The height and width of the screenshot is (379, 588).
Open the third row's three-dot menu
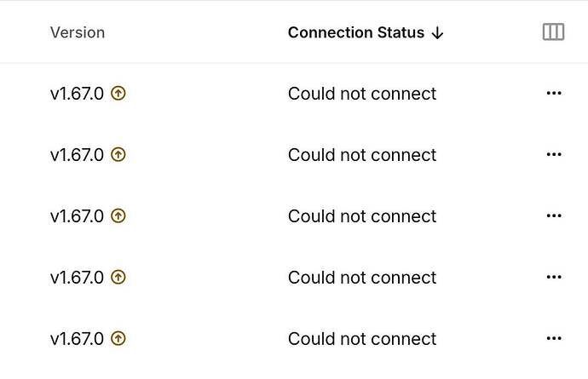coord(554,215)
